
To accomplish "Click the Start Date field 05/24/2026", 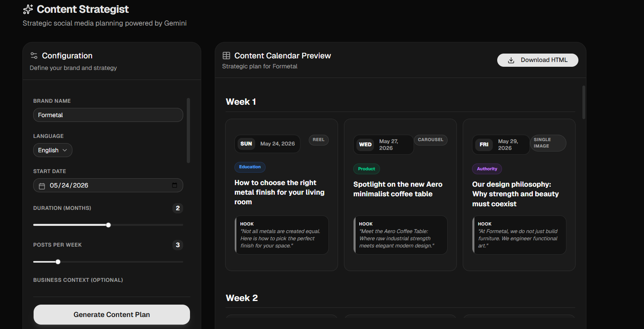I will point(108,185).
